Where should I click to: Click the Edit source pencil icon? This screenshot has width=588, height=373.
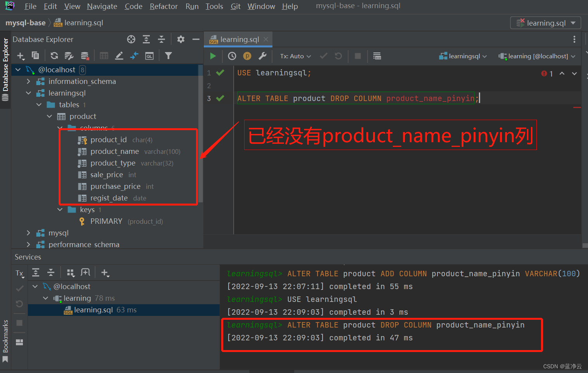[119, 56]
